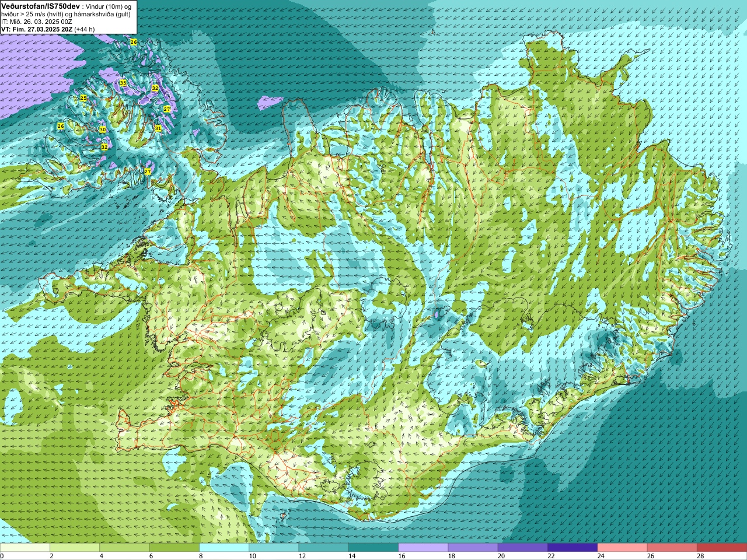Screen dimensions: 747x560
Task: Select the 18–20 medium purple legend swatch
Action: (473, 548)
